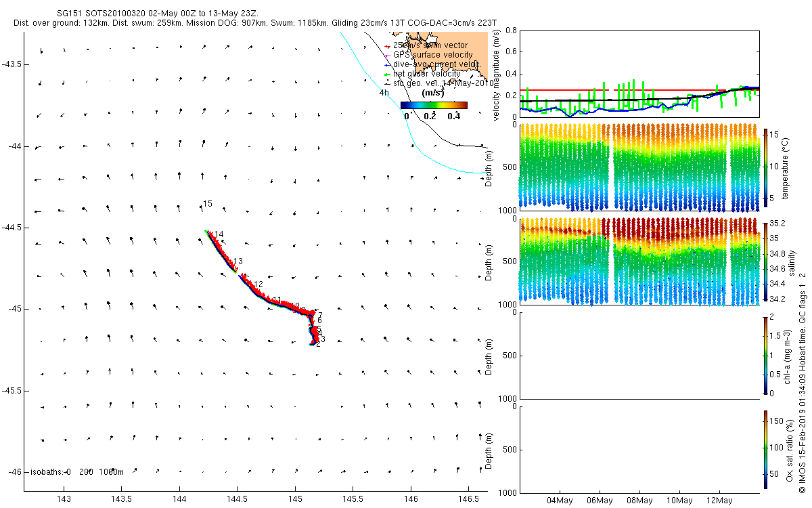Click date tick label 06May
812x508 pixels.
(600, 501)
